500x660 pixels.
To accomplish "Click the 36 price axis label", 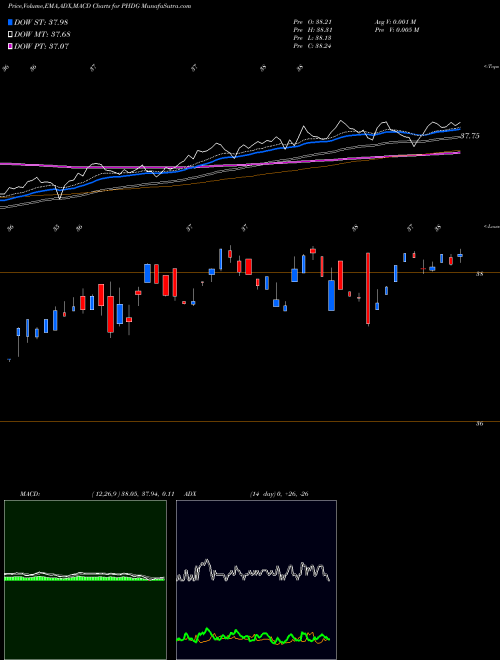I will [479, 424].
